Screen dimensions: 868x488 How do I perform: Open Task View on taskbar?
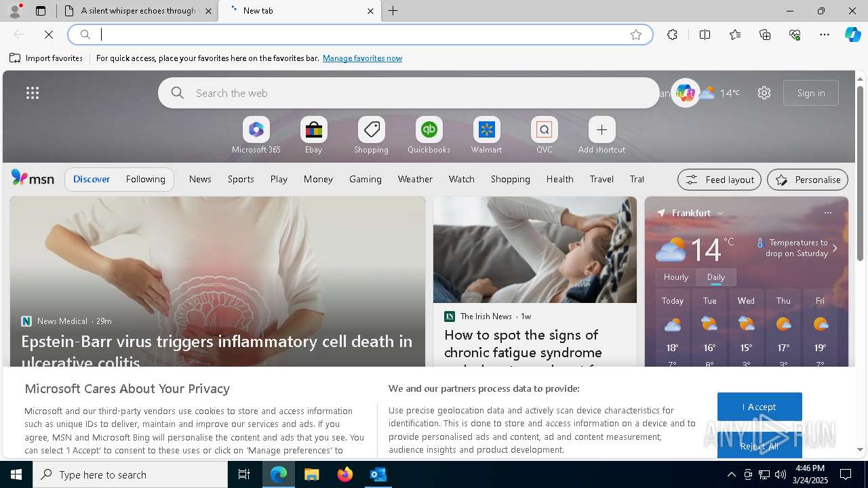[x=244, y=474]
